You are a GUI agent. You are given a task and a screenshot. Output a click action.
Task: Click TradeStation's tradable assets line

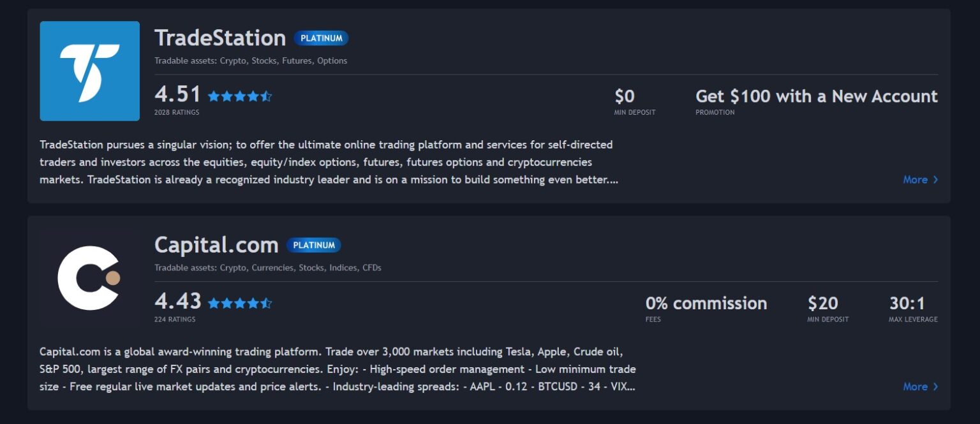(251, 61)
